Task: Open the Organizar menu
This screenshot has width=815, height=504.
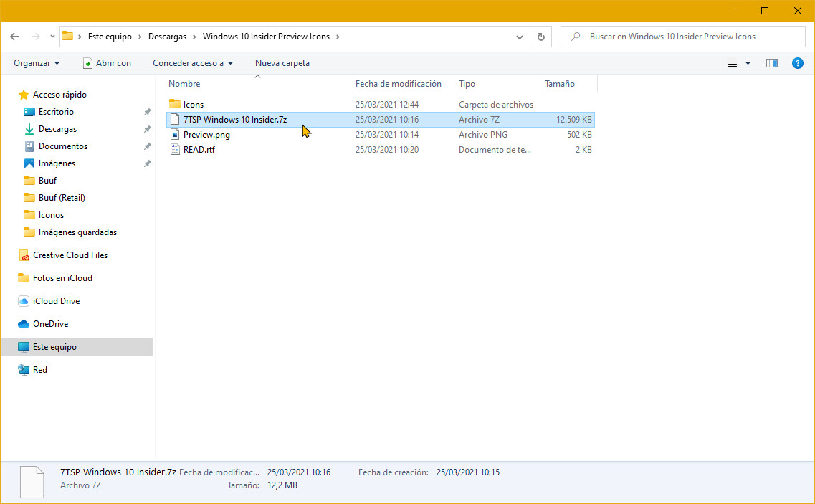Action: click(37, 63)
